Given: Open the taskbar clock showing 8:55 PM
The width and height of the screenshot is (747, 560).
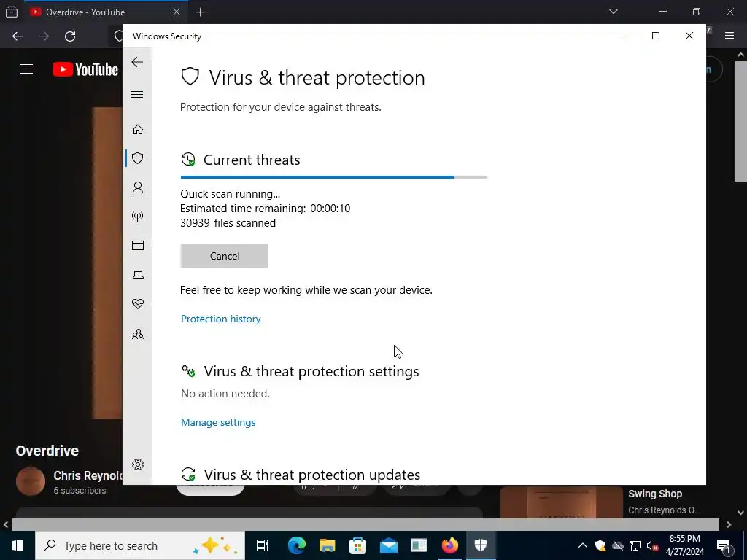Looking at the screenshot, I should click(x=684, y=545).
